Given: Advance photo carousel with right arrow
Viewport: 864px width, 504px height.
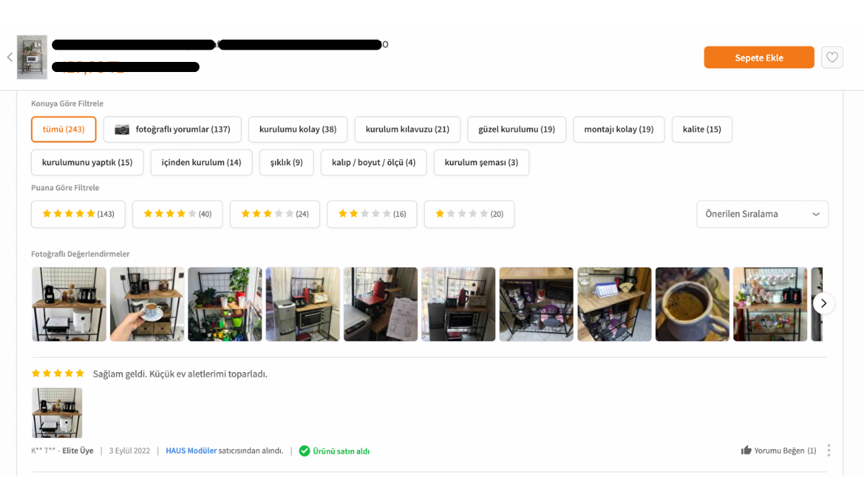Looking at the screenshot, I should click(x=824, y=303).
